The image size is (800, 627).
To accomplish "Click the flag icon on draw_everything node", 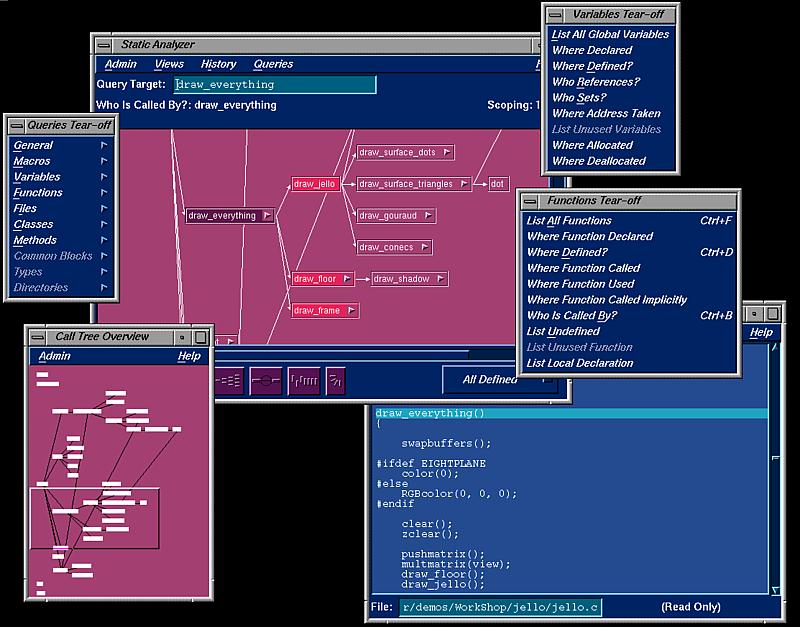I will pos(266,215).
